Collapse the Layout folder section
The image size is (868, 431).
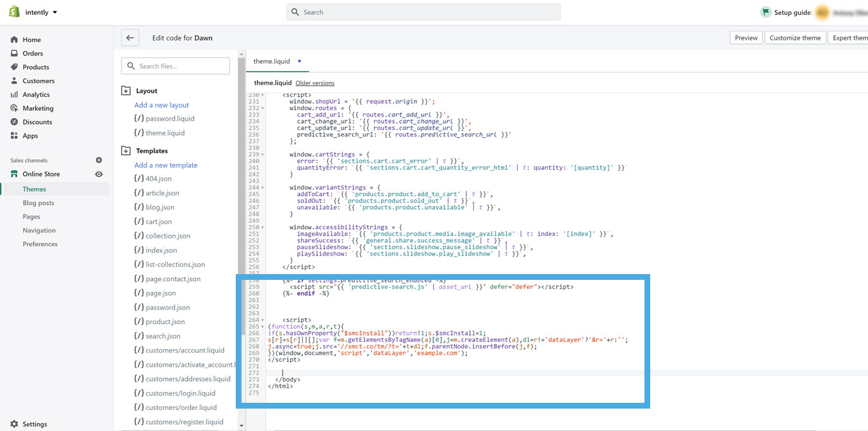[126, 91]
